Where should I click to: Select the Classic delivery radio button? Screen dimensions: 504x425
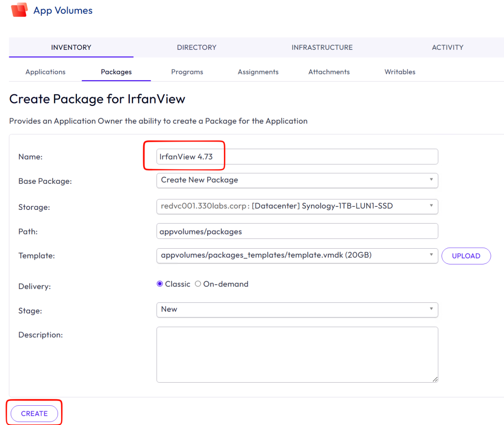[x=159, y=284]
